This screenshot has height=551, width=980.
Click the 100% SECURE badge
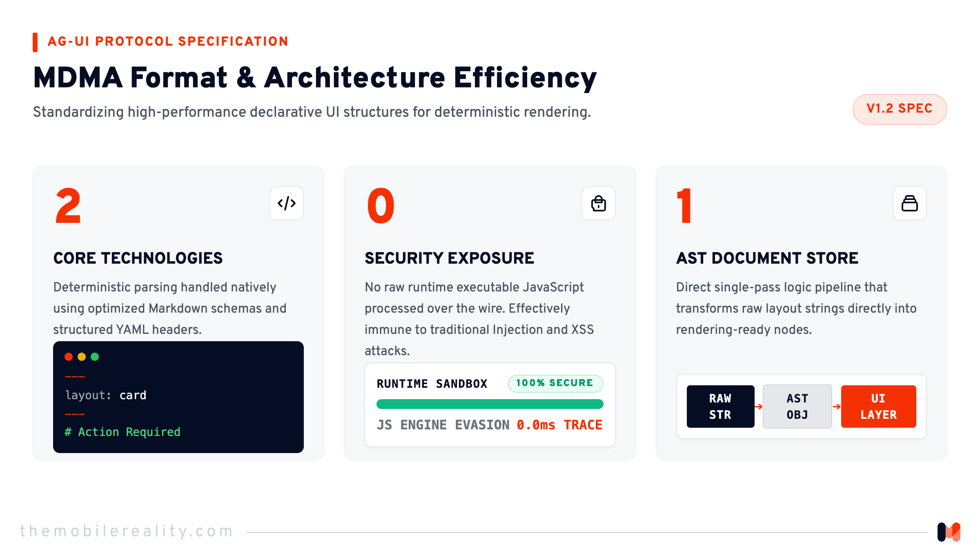(555, 383)
